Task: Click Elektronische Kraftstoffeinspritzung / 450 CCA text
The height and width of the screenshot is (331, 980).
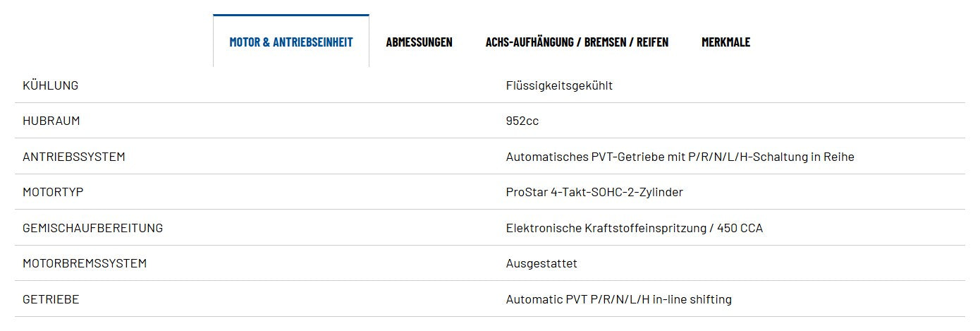Action: coord(635,228)
